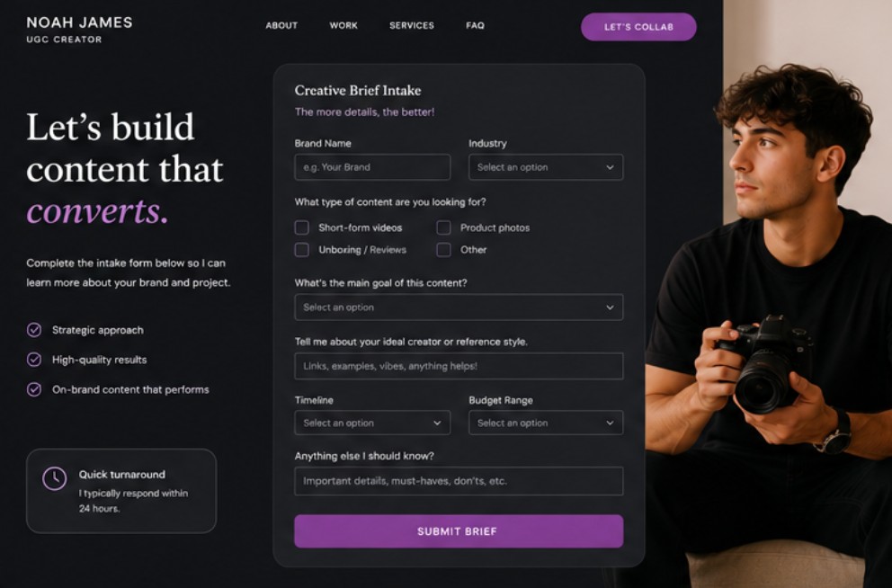The width and height of the screenshot is (892, 588).
Task: Click the checkmark icon next to On-brand content
Action: point(34,389)
